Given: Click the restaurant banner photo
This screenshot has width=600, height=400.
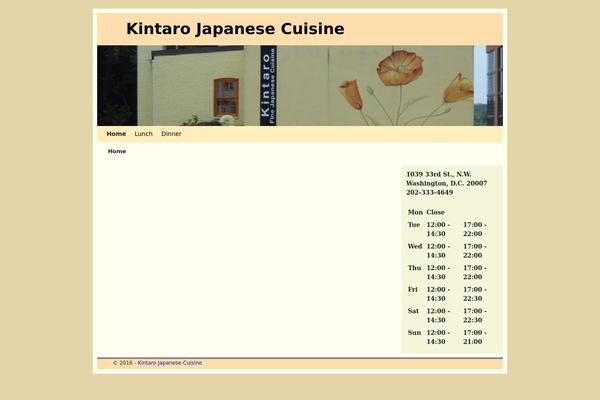Looking at the screenshot, I should pos(300,86).
